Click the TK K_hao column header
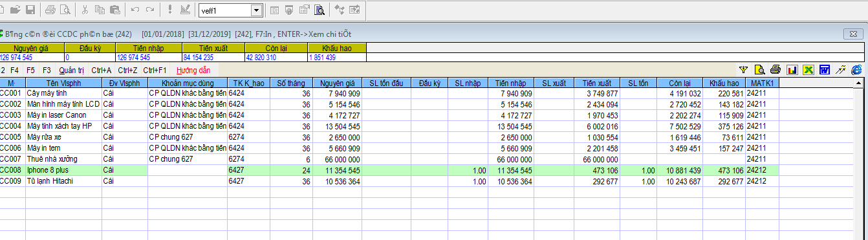 click(249, 83)
